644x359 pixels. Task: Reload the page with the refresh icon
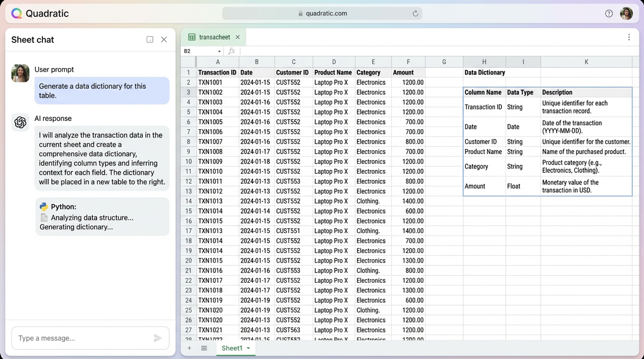pos(415,13)
